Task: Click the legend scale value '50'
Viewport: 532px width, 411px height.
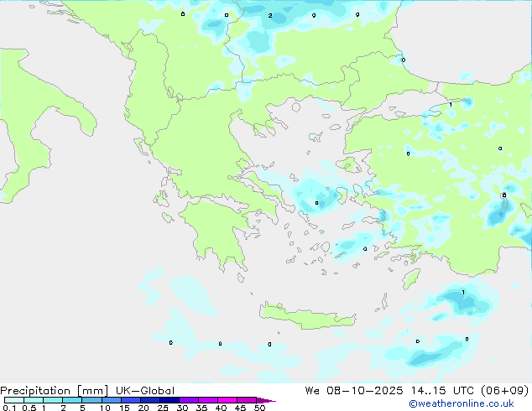Action: 259,408
